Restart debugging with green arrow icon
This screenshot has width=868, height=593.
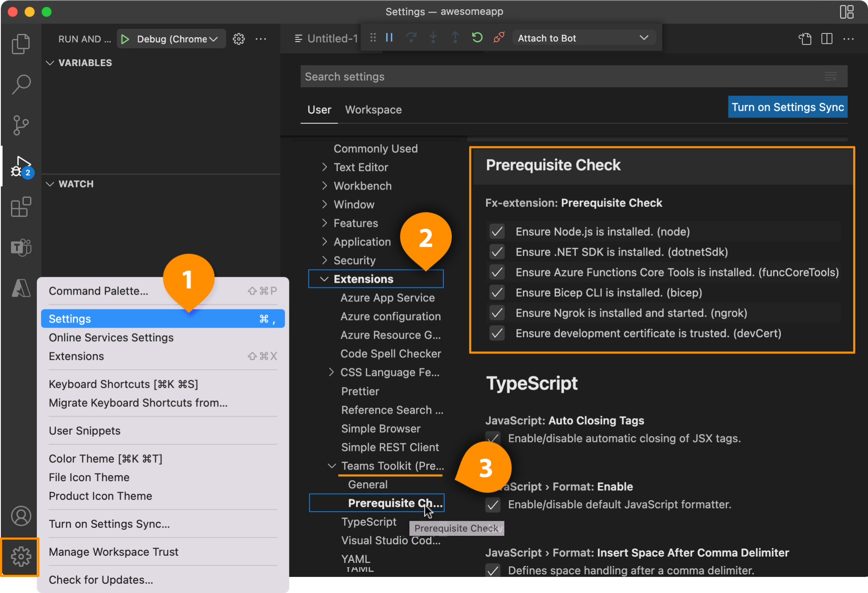point(477,38)
